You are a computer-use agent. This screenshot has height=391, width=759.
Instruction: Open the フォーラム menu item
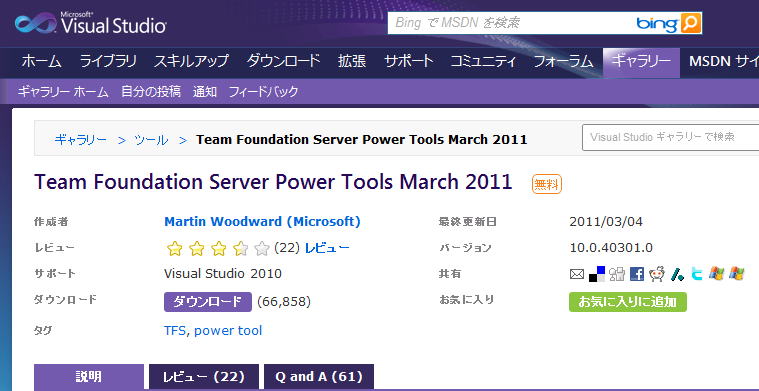click(x=563, y=61)
